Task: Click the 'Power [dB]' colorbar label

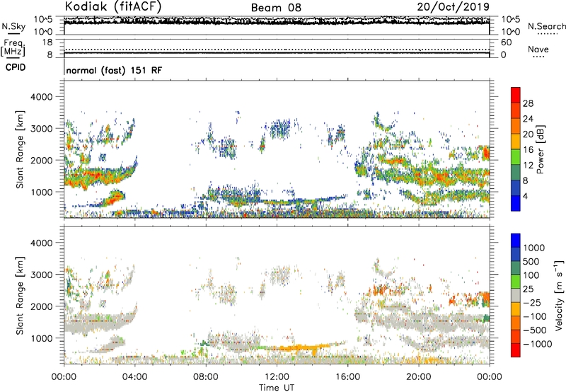Action: click(540, 149)
